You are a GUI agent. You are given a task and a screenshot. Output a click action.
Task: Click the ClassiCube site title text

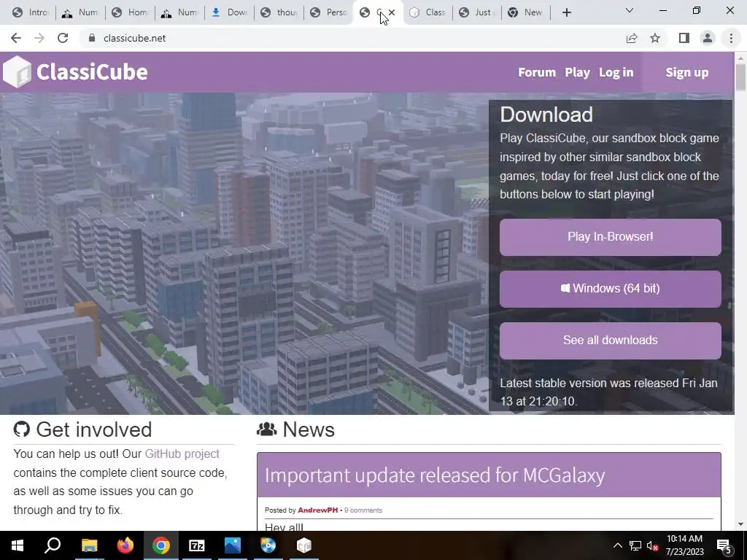click(92, 72)
